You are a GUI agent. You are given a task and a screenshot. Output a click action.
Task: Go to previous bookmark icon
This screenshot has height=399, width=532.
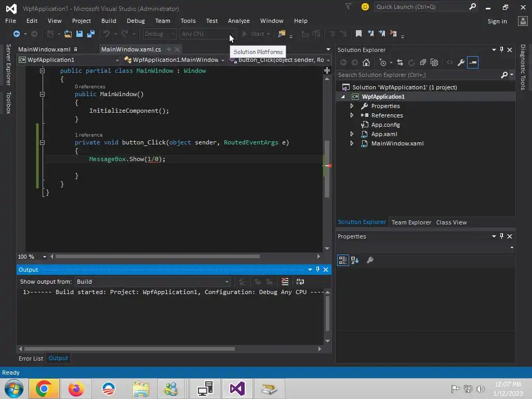tap(370, 33)
